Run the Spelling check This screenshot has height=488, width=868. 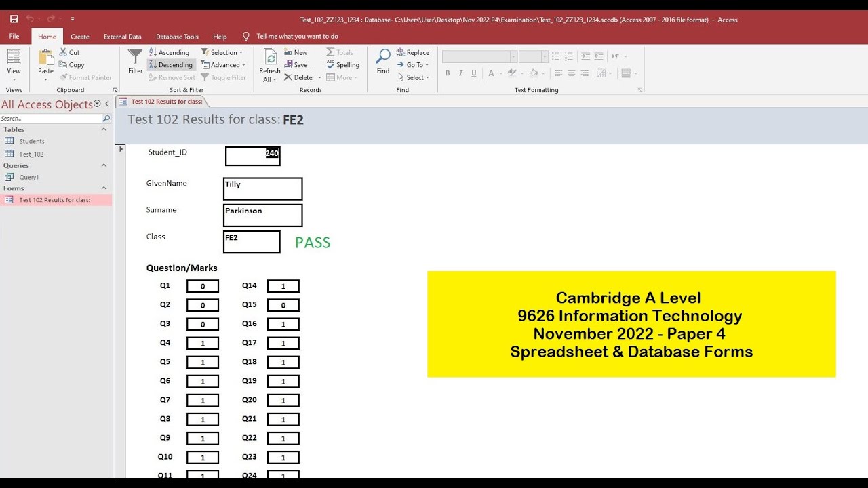(x=342, y=65)
